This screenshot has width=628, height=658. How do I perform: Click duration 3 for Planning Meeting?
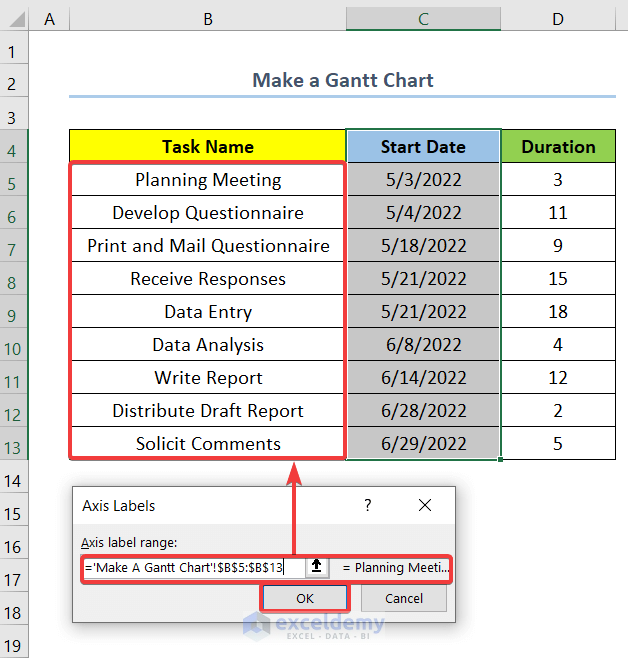click(x=558, y=180)
